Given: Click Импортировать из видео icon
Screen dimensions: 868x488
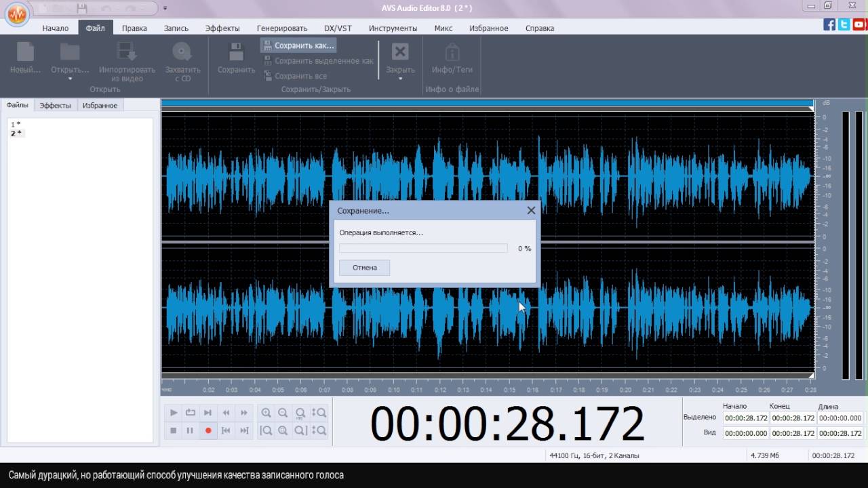Looking at the screenshot, I should click(x=127, y=52).
